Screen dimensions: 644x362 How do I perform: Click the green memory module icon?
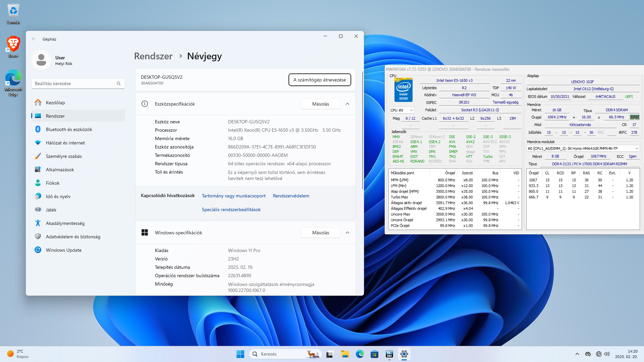634,117
